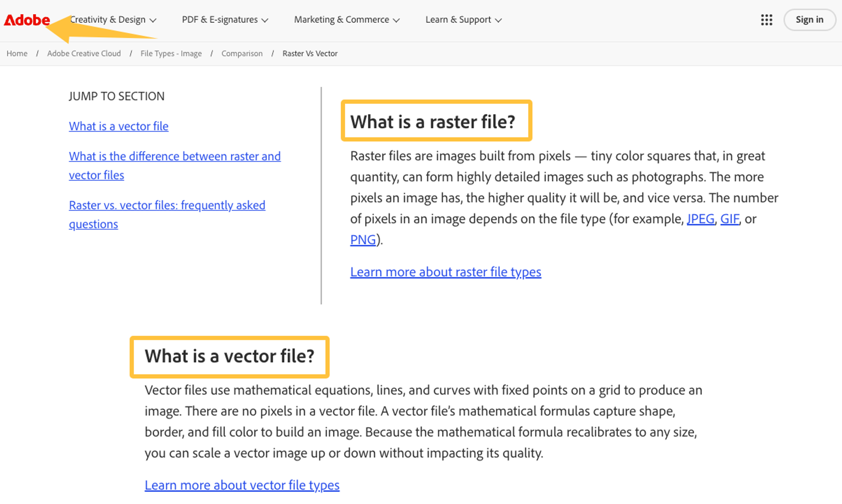Click Raster Vs Vector breadcrumb text
The height and width of the screenshot is (504, 842).
click(x=310, y=54)
